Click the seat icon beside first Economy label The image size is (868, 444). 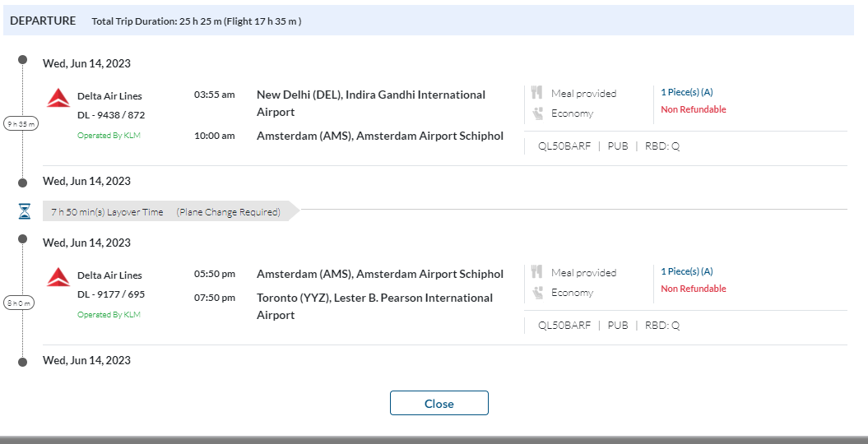point(537,113)
